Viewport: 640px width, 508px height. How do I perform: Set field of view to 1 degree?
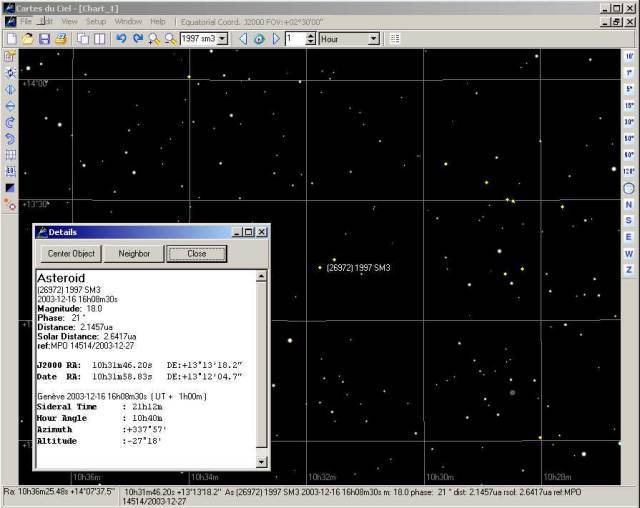click(x=629, y=73)
